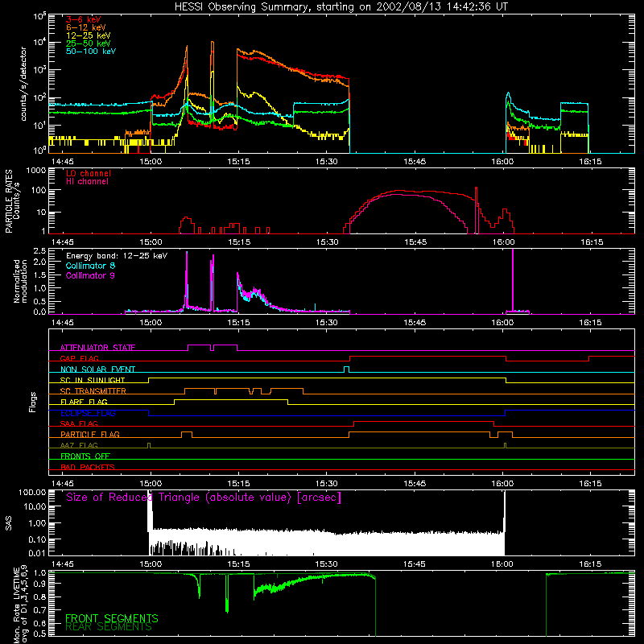Viewport: 644px width, 644px height.
Task: Click '15:45' time label under count-rate panel
Action: pos(415,162)
